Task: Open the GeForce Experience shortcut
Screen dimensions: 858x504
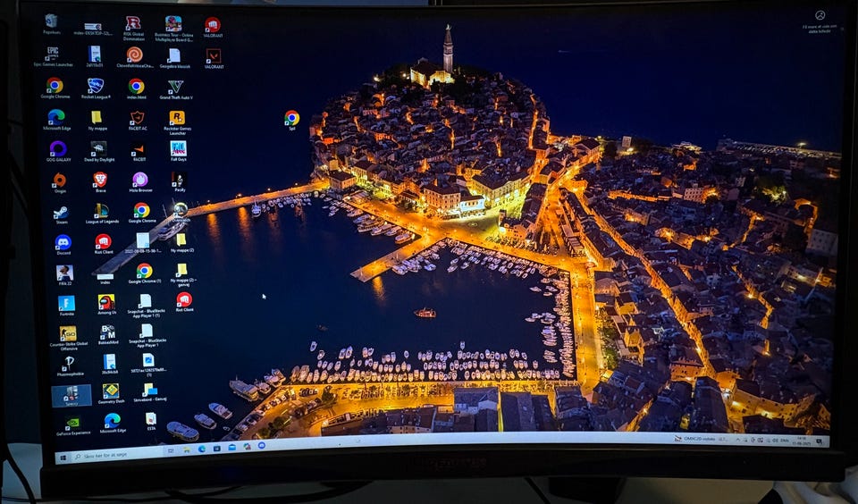Action: pyautogui.click(x=72, y=426)
